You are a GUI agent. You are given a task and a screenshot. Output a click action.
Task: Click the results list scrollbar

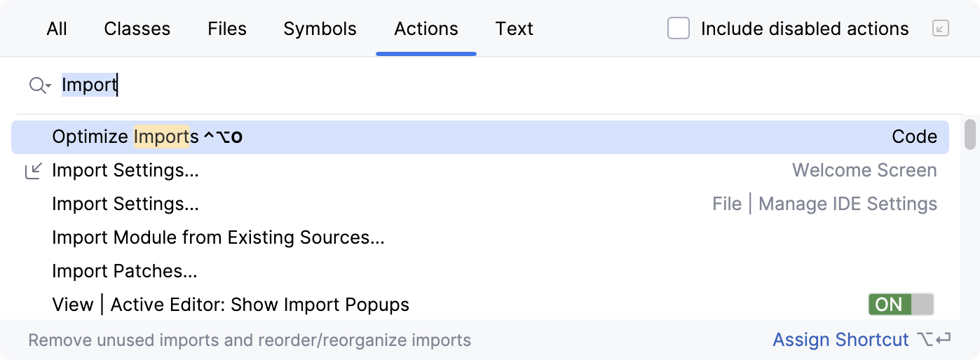[970, 134]
